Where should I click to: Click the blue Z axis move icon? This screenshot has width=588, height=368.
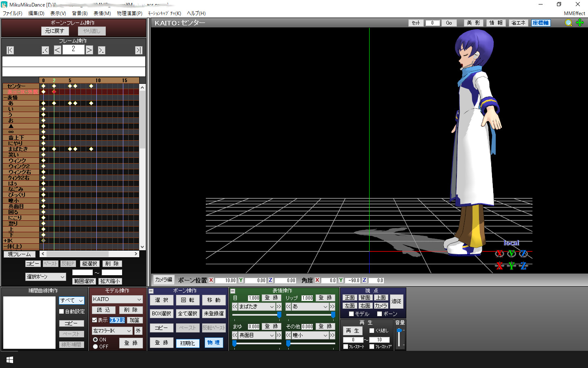coord(523,266)
